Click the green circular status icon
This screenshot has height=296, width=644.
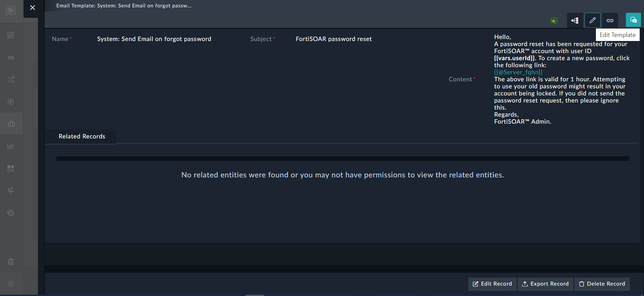point(554,20)
